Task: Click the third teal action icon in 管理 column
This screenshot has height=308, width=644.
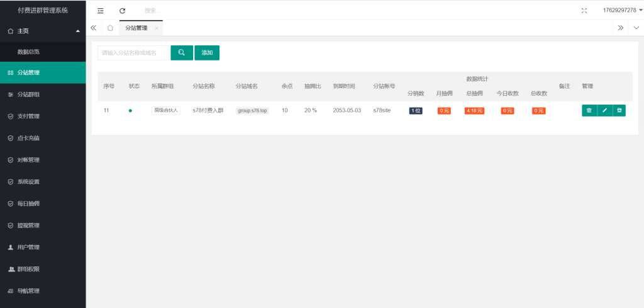Action: (x=619, y=110)
